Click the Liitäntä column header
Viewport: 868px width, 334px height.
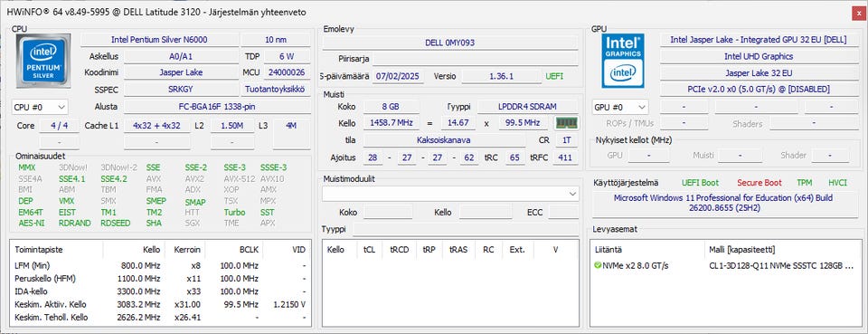[609, 249]
